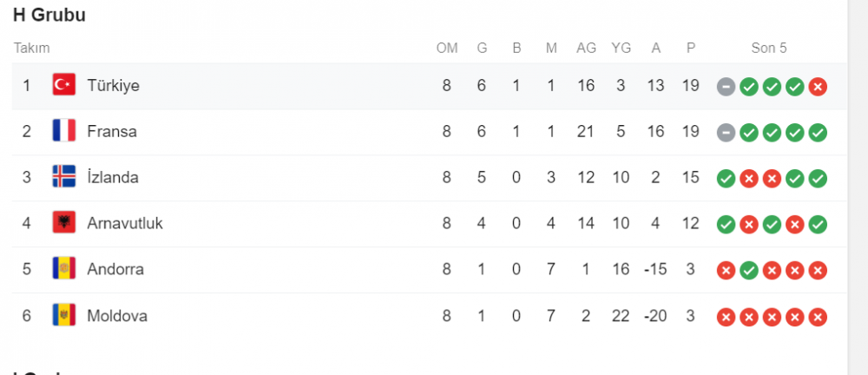Click the Arnavutluk flag icon
This screenshot has height=375, width=868.
(x=63, y=223)
